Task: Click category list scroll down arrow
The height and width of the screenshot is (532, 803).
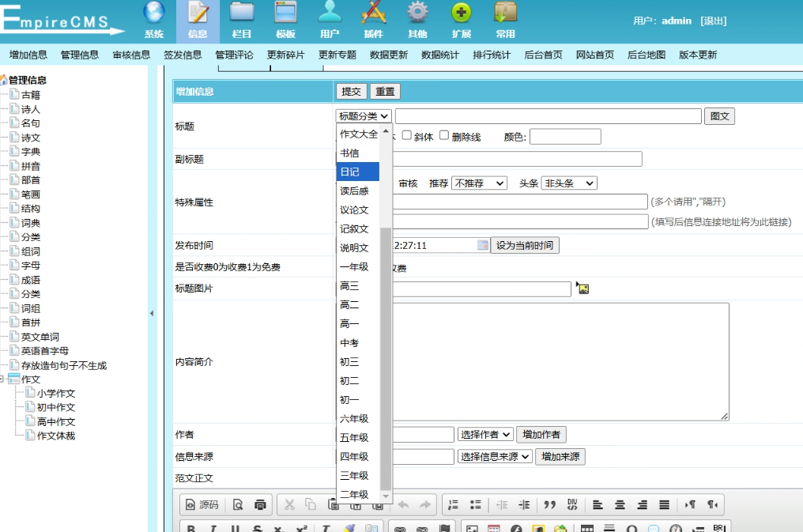Action: 386,496
